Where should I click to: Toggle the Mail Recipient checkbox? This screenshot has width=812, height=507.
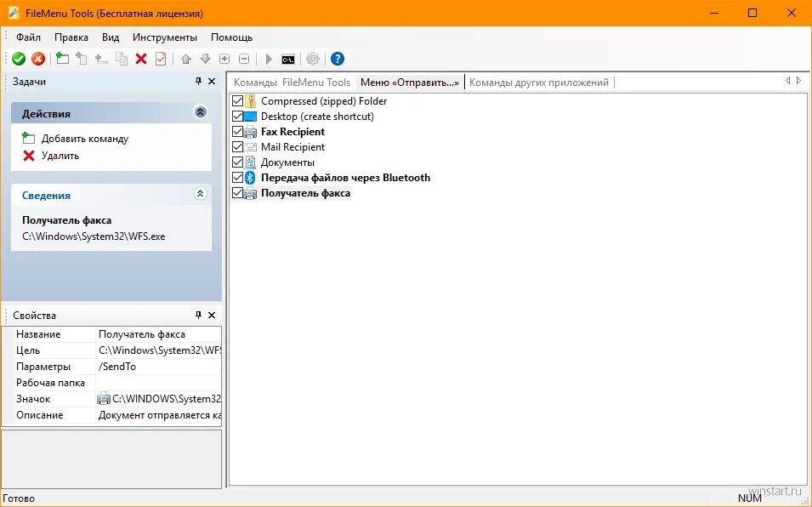238,147
